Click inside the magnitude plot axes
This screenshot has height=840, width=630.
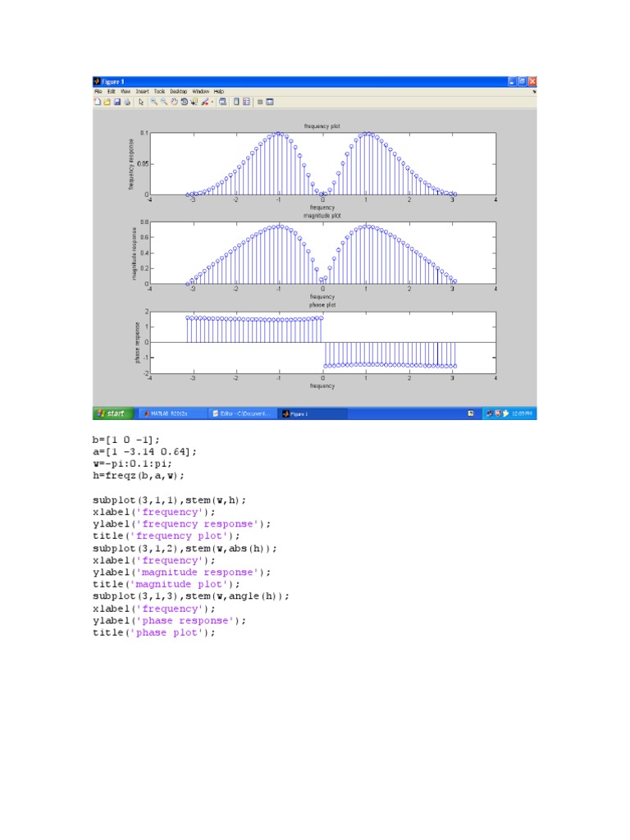point(322,253)
